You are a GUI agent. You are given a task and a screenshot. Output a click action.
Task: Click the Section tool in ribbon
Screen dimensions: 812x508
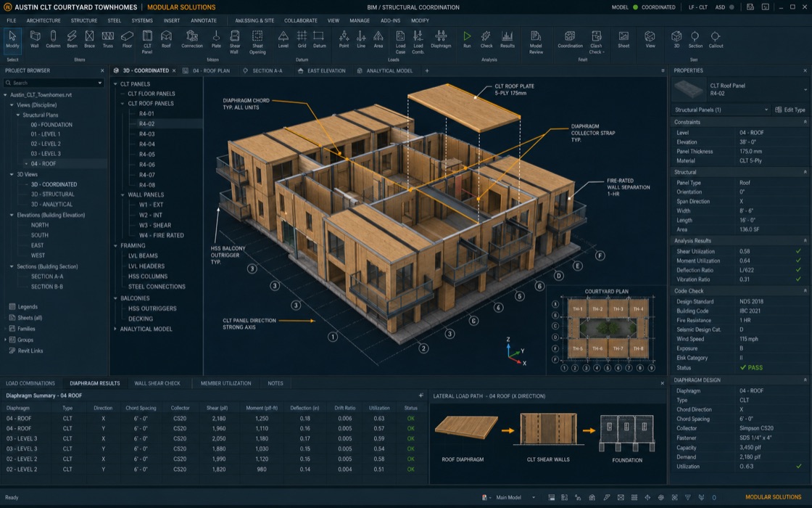click(x=695, y=40)
